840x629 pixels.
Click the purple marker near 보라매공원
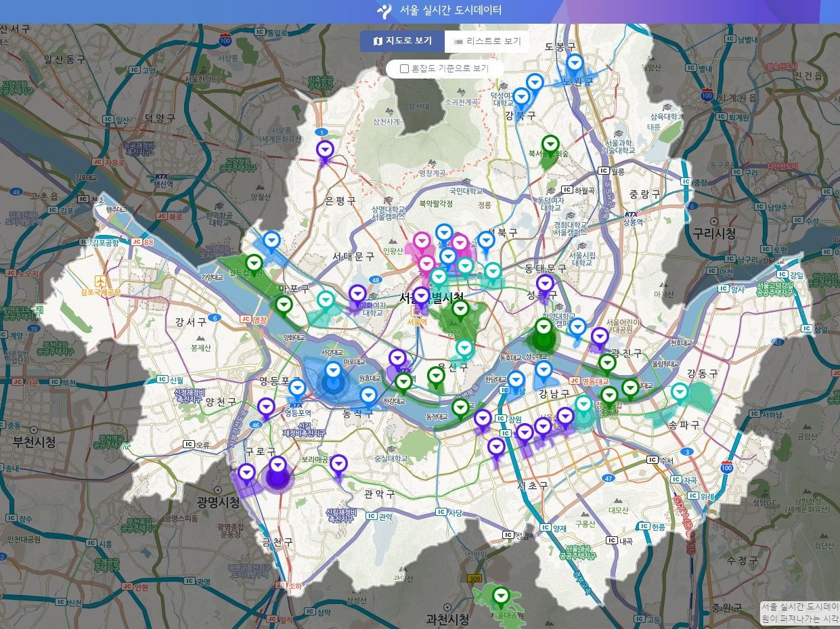[338, 465]
